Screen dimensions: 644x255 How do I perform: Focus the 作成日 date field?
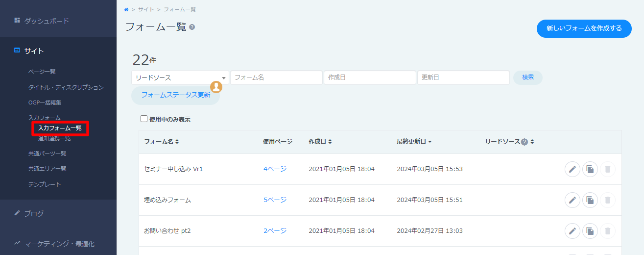370,77
